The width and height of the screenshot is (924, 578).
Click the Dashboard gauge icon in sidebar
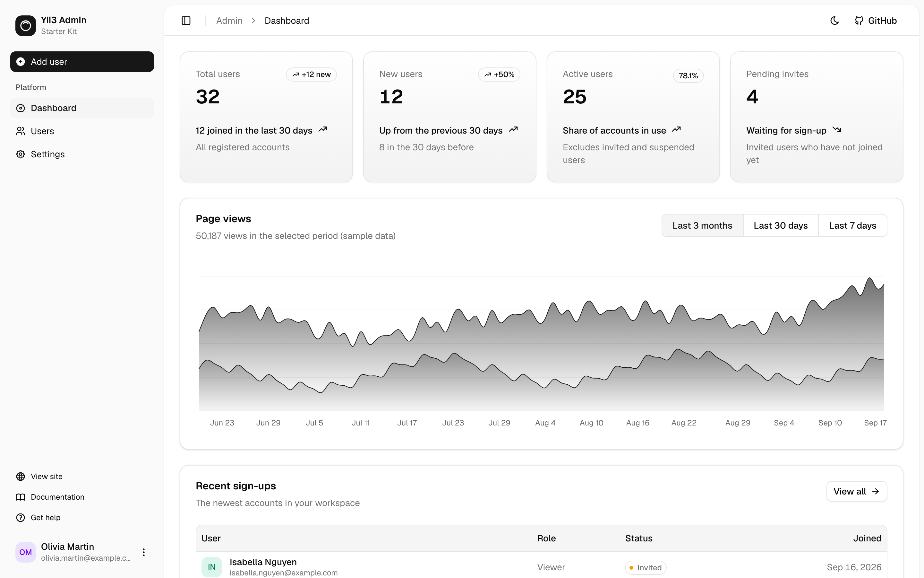pyautogui.click(x=21, y=108)
